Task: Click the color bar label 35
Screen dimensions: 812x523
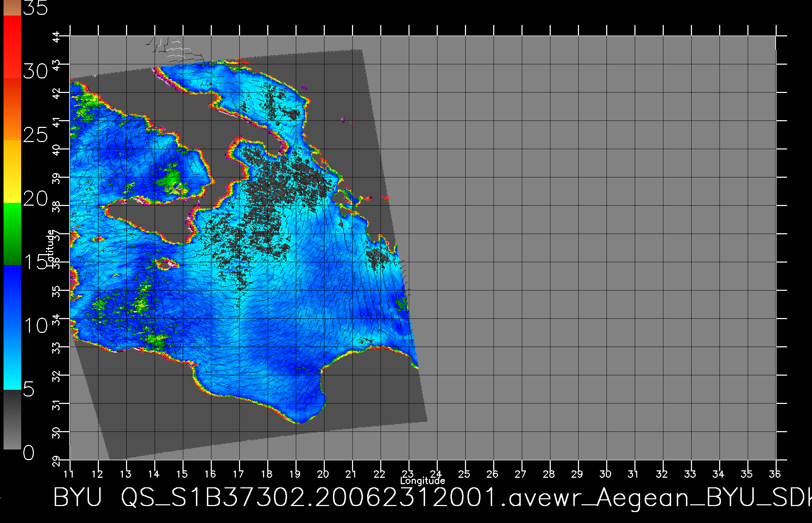Action: (35, 8)
